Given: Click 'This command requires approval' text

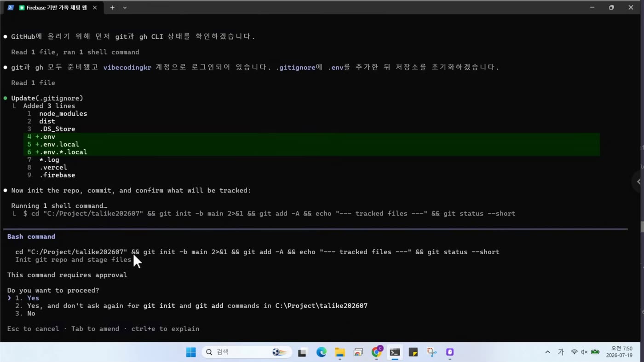Looking at the screenshot, I should tap(67, 275).
